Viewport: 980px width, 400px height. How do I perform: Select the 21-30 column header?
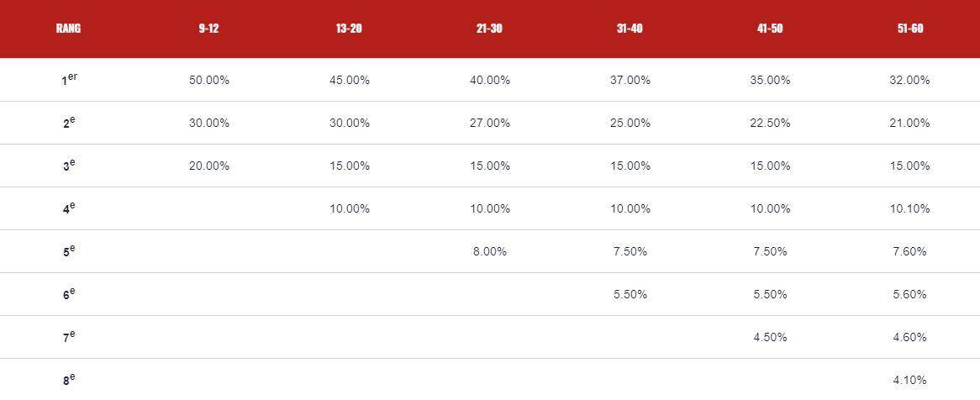tap(489, 29)
